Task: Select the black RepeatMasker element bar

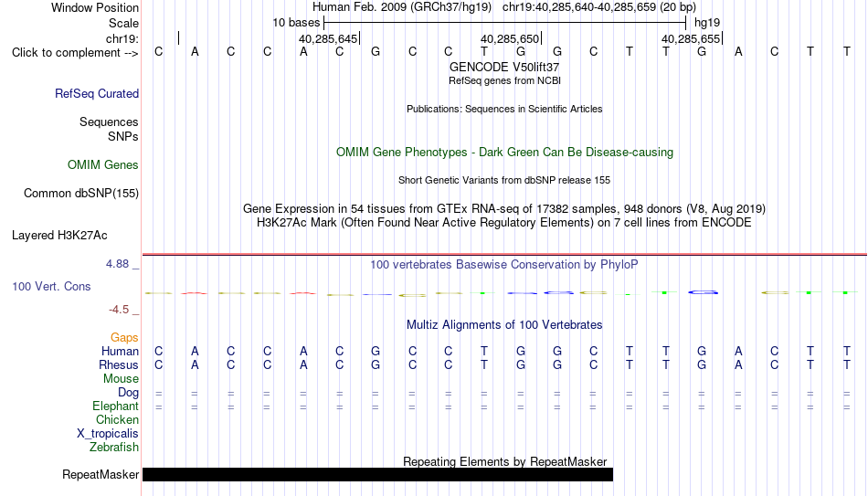Action: click(377, 474)
